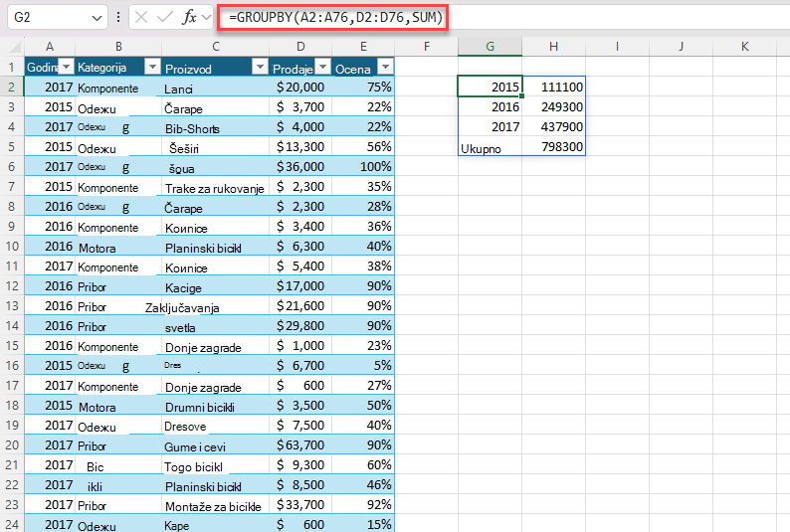Viewport: 790px width, 532px height.
Task: Click product cell Šeširi
Action: pyautogui.click(x=216, y=146)
